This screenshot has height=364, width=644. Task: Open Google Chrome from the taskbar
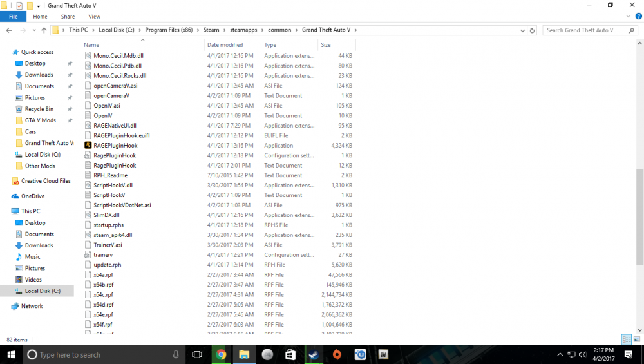click(x=221, y=354)
